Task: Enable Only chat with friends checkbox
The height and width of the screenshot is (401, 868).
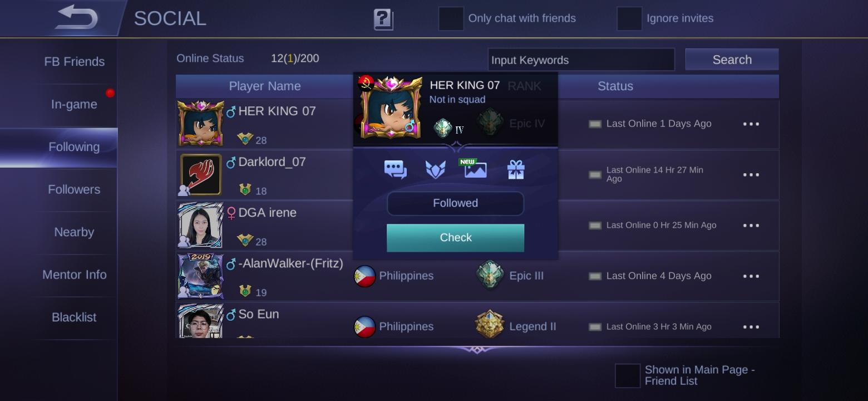Action: [451, 18]
